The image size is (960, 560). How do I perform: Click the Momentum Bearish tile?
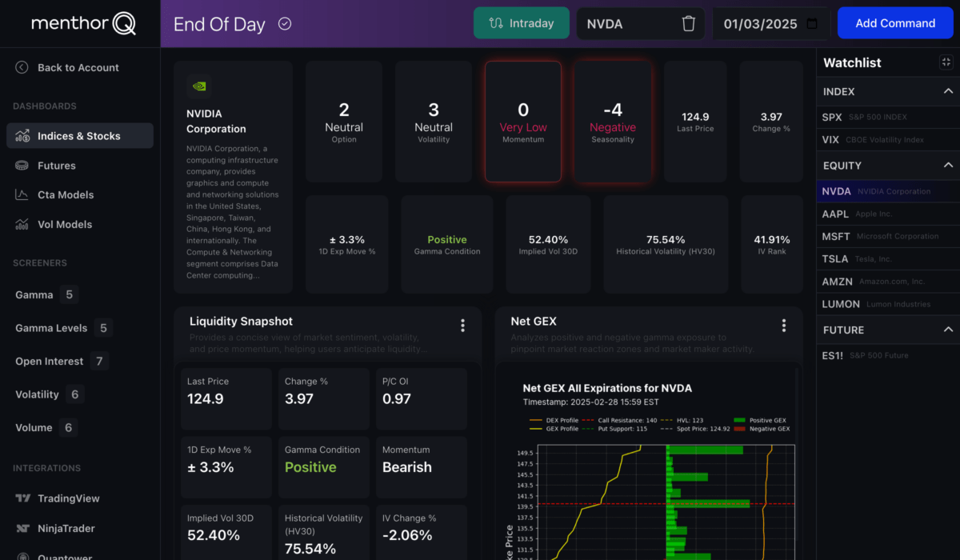click(x=420, y=467)
